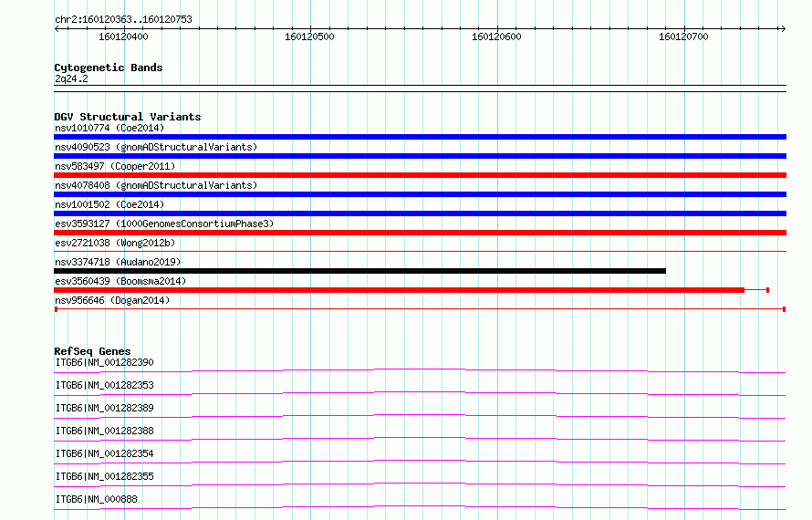Screen dimensions: 812x520
Task: Click the magenta line of NM_001282388
Action: coord(420,439)
